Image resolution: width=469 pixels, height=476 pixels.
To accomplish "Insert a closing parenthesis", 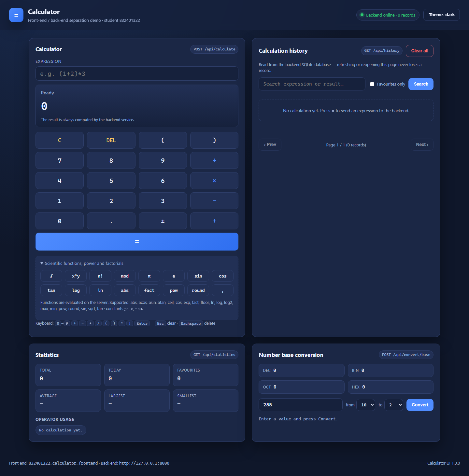I will click(214, 140).
